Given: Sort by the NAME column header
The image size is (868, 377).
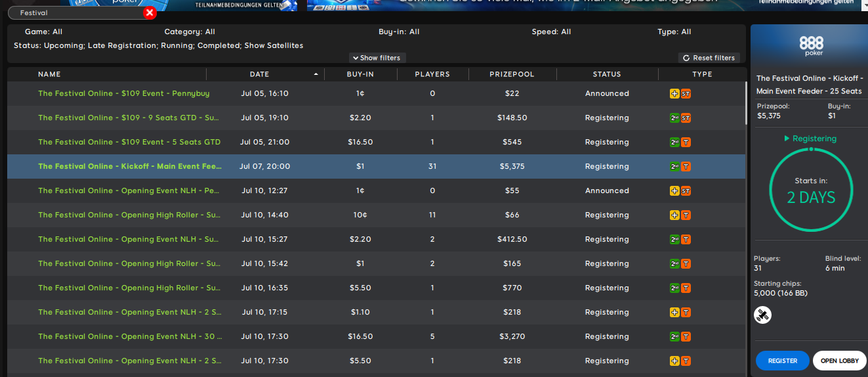Looking at the screenshot, I should (49, 74).
